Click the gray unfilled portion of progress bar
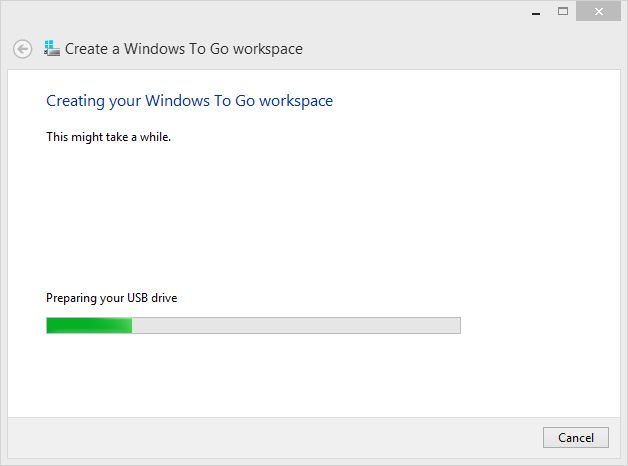The image size is (628, 466). pos(296,325)
